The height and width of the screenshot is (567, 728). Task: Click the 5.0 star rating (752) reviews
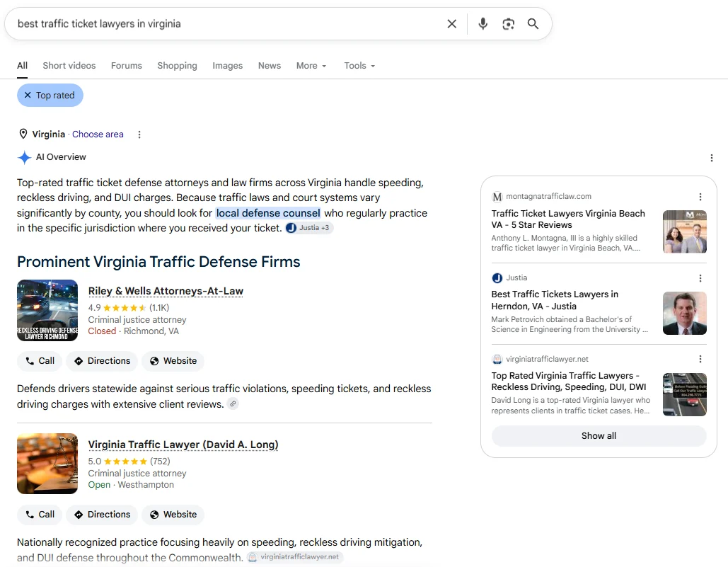point(129,461)
